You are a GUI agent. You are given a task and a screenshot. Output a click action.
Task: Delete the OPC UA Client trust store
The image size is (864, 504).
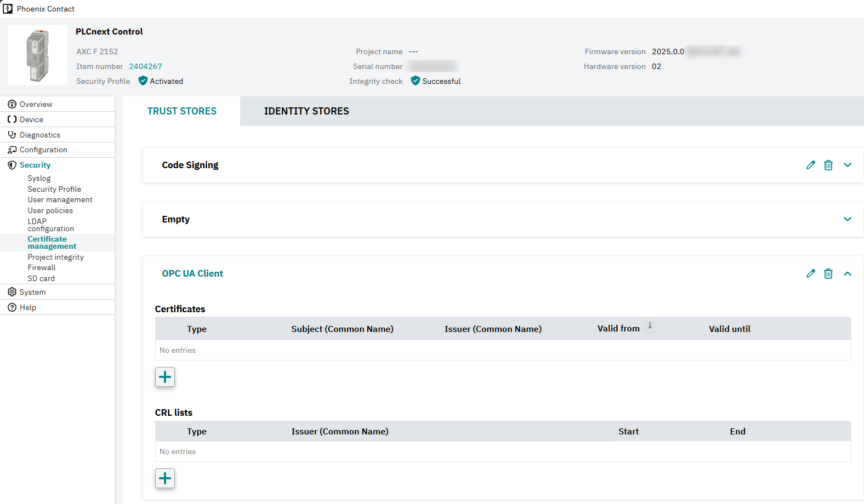pyautogui.click(x=828, y=273)
